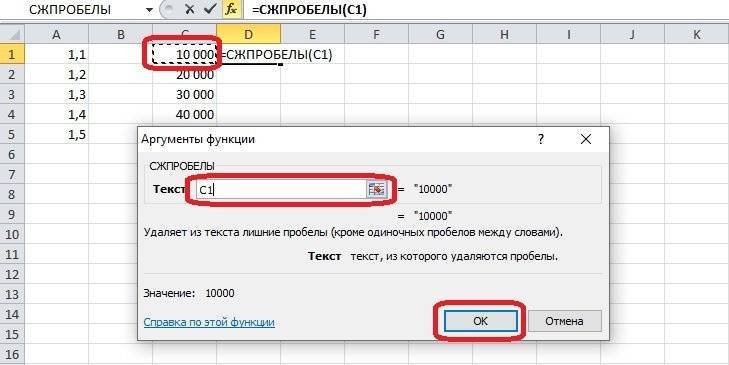Select row 8 header
The height and width of the screenshot is (365, 729).
12,195
